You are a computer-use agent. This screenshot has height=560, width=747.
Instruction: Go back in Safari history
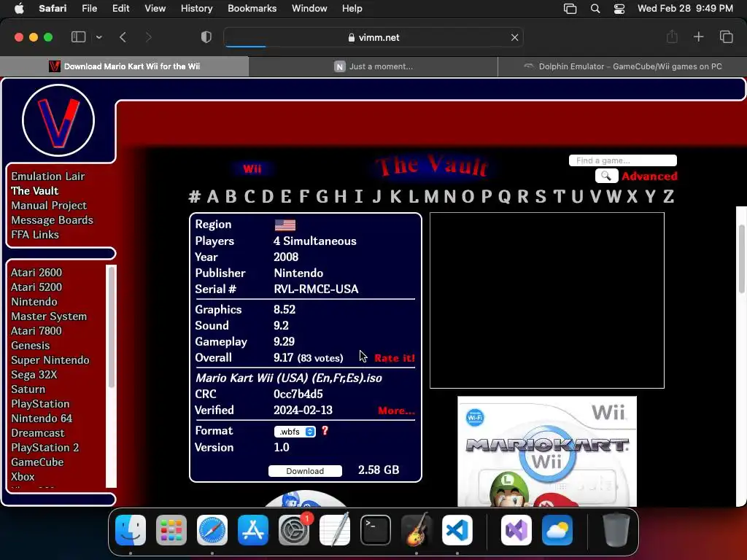click(x=123, y=37)
